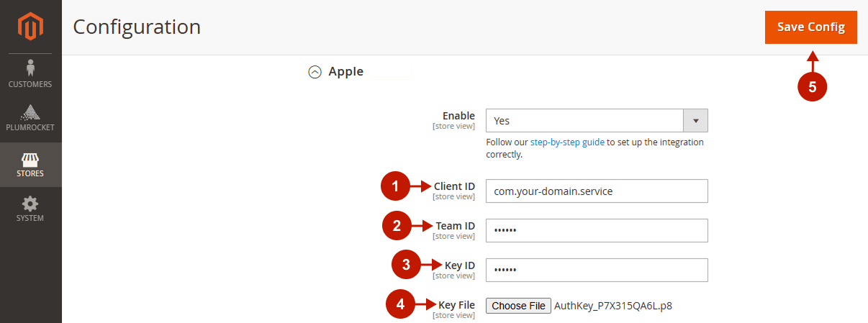
Task: Click the Enable dropdown arrow button
Action: [695, 121]
